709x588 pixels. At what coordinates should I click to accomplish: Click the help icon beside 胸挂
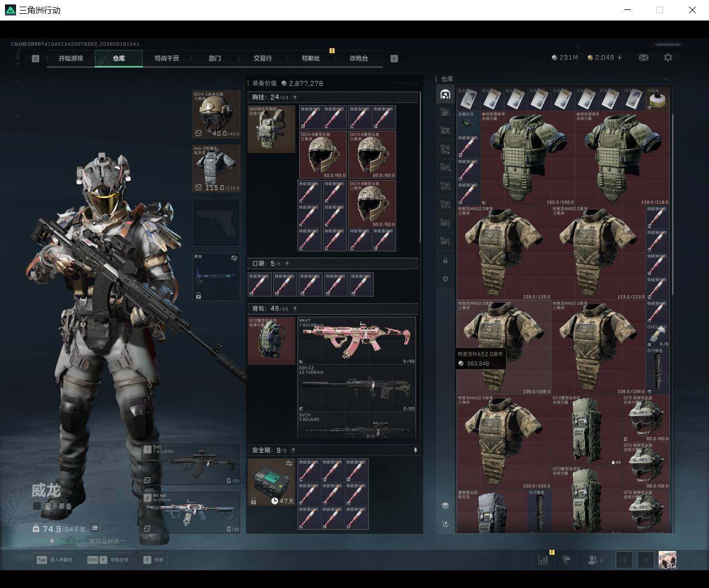(295, 98)
